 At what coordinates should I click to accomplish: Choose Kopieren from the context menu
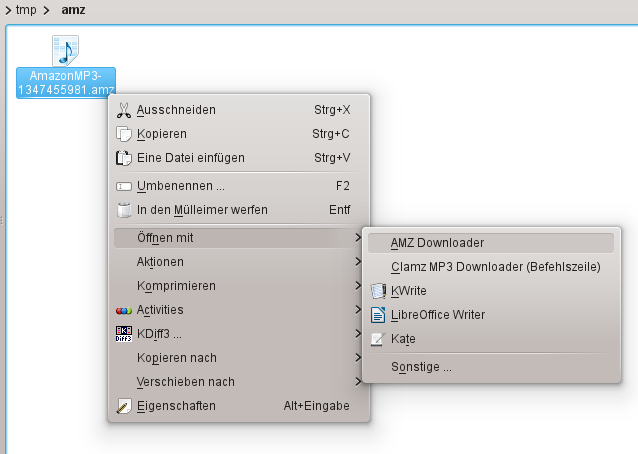(239, 134)
